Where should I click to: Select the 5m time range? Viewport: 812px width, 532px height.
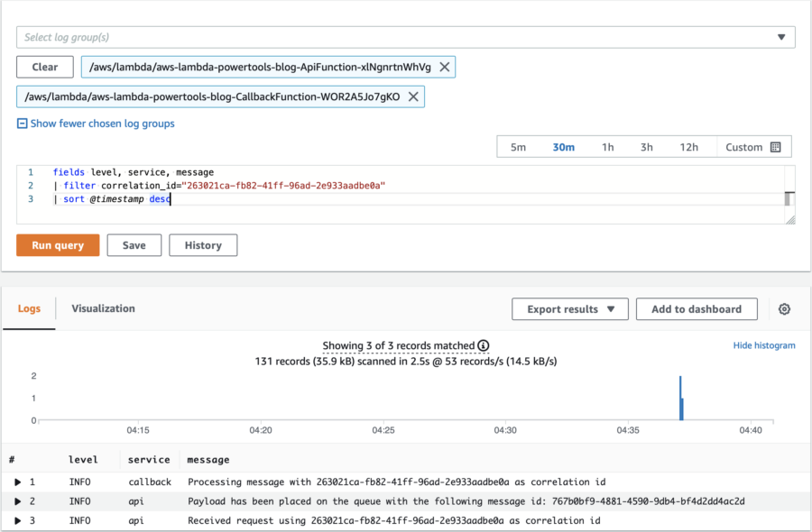(x=518, y=147)
